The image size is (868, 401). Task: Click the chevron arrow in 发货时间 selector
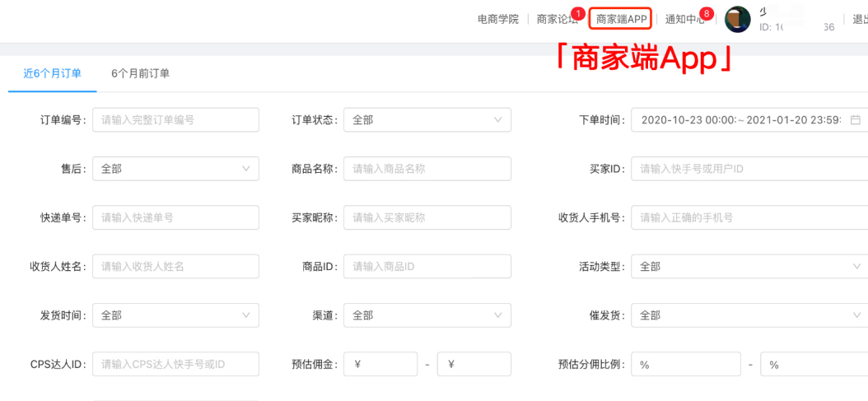point(246,315)
